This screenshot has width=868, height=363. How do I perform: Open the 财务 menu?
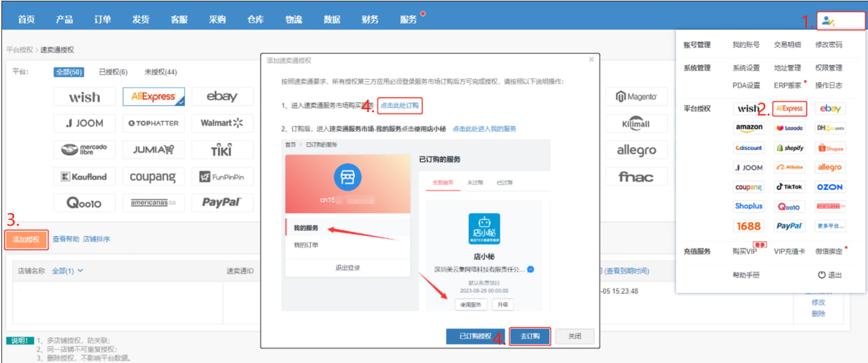point(370,20)
